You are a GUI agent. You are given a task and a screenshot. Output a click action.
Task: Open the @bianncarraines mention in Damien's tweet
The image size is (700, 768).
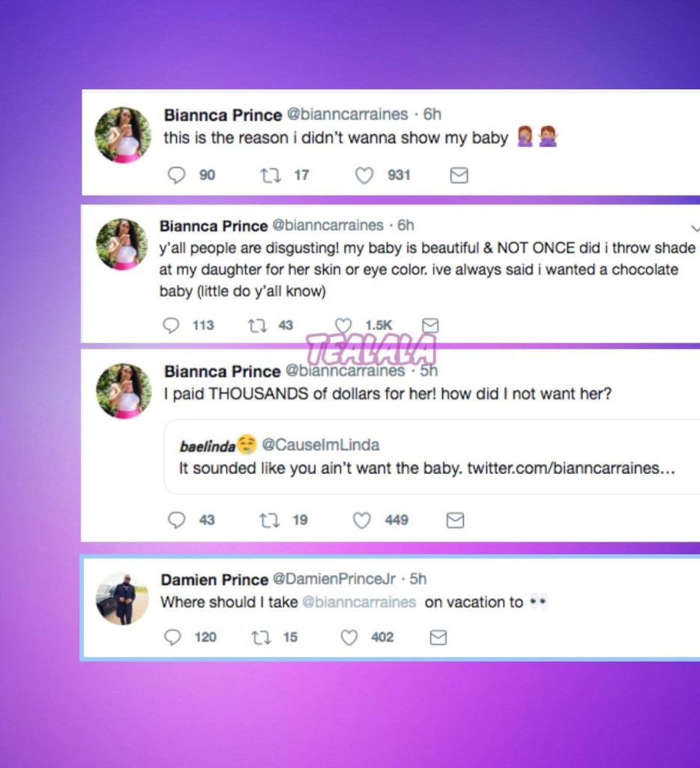click(x=359, y=602)
